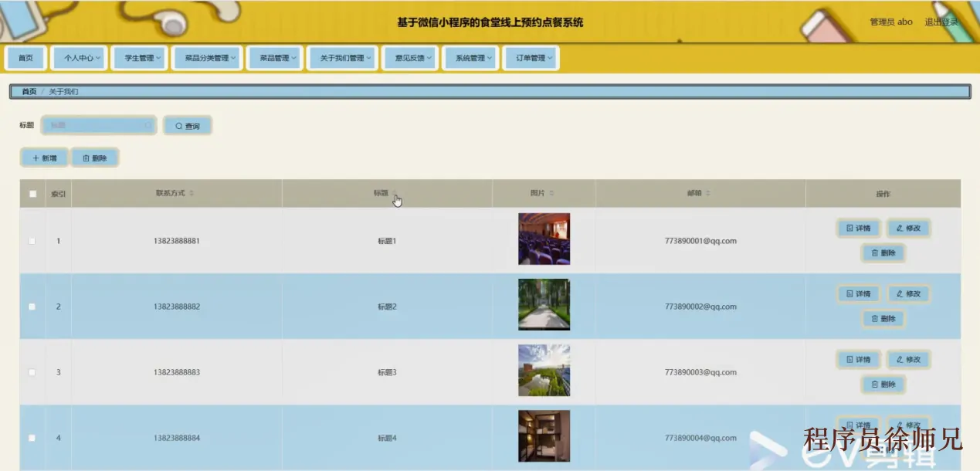Select email 773890004@qq.com
The image size is (980, 471).
click(x=700, y=438)
